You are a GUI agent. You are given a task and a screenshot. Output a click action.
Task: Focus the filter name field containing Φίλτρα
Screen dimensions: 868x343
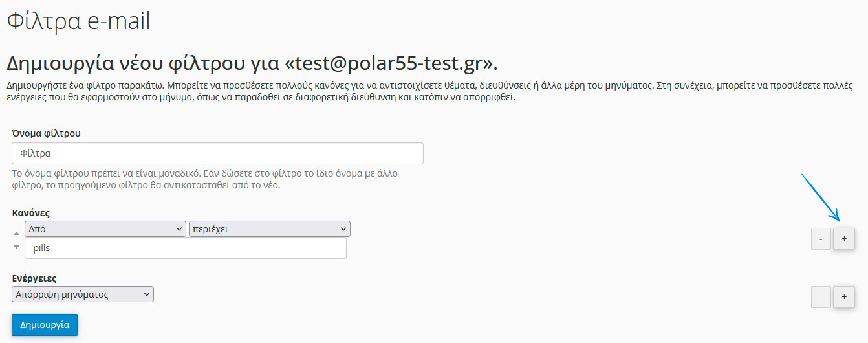point(217,154)
